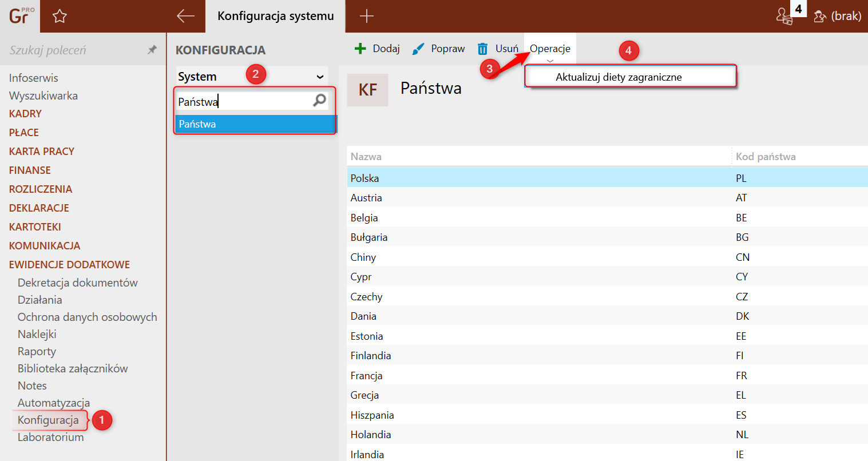Viewport: 868px width, 461px height.
Task: Open the KARTOTEKI module
Action: tap(35, 226)
